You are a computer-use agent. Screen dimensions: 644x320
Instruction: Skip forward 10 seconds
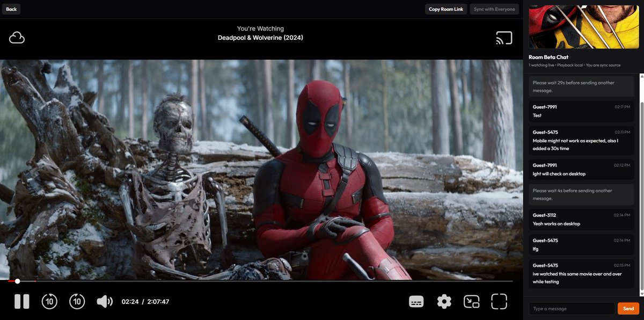coord(76,301)
